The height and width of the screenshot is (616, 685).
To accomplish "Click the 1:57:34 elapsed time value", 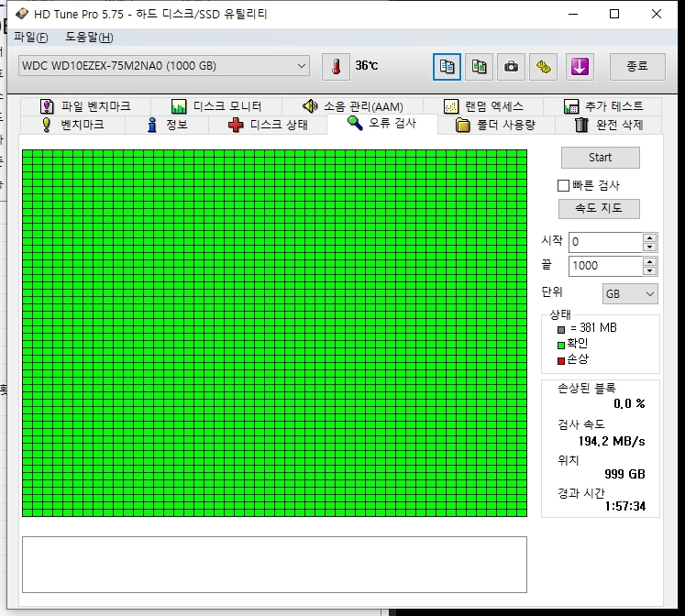I will click(x=625, y=506).
